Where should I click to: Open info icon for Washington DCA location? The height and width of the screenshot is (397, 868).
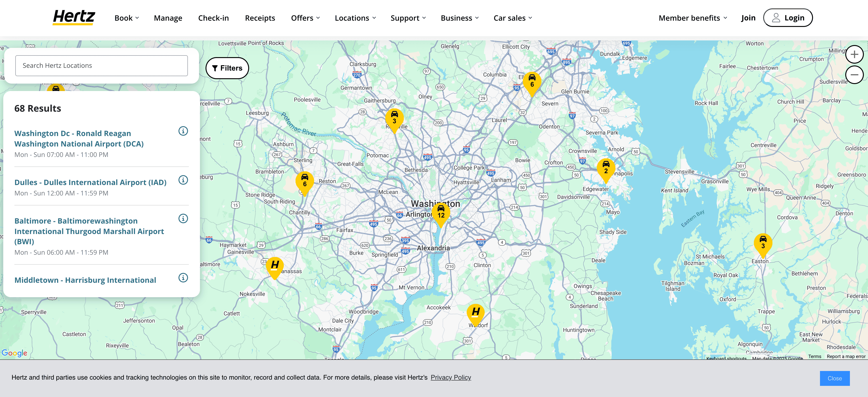pyautogui.click(x=183, y=131)
